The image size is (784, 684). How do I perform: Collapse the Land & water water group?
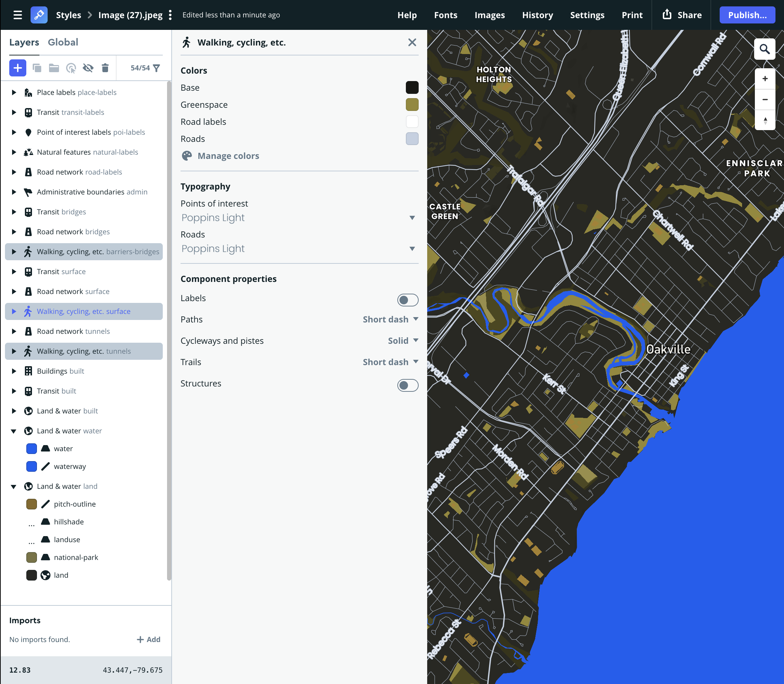pos(14,431)
